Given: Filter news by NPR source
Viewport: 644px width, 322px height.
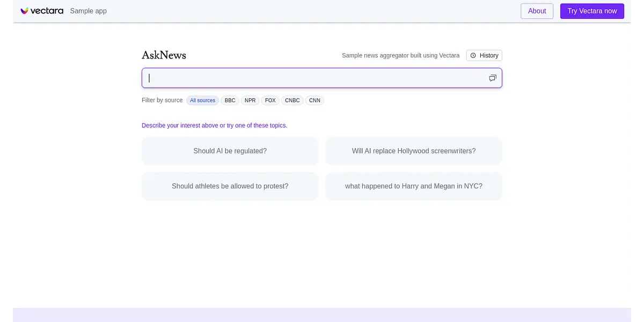Looking at the screenshot, I should (x=250, y=100).
